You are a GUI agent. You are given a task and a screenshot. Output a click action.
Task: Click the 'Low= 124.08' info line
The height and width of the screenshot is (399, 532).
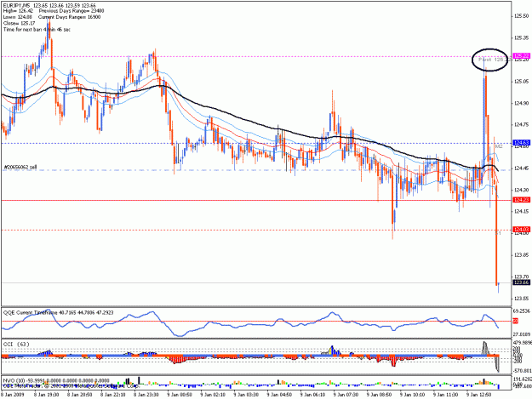[x=18, y=17]
